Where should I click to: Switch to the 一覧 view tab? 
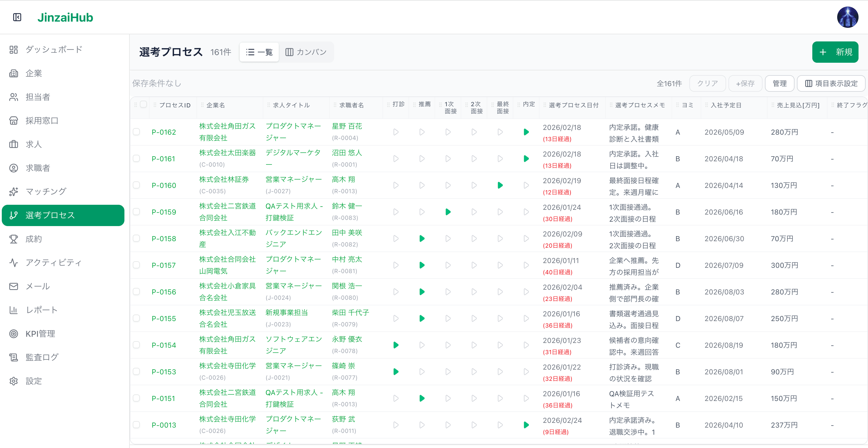[x=259, y=52]
